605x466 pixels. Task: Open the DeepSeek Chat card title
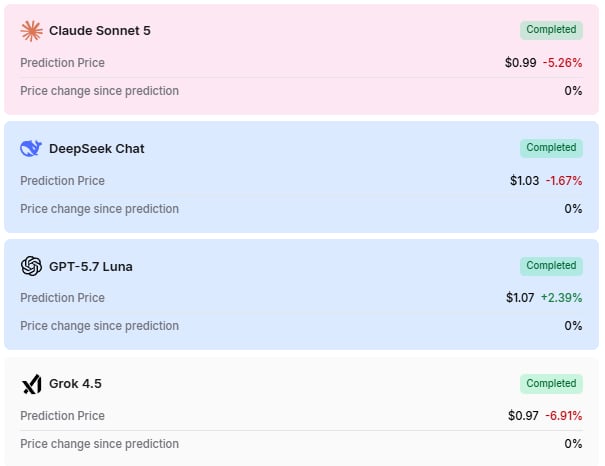(96, 149)
